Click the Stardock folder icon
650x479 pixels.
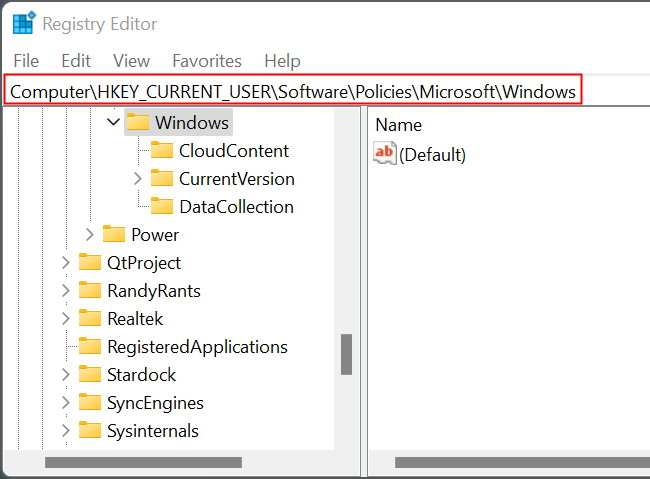(x=90, y=375)
